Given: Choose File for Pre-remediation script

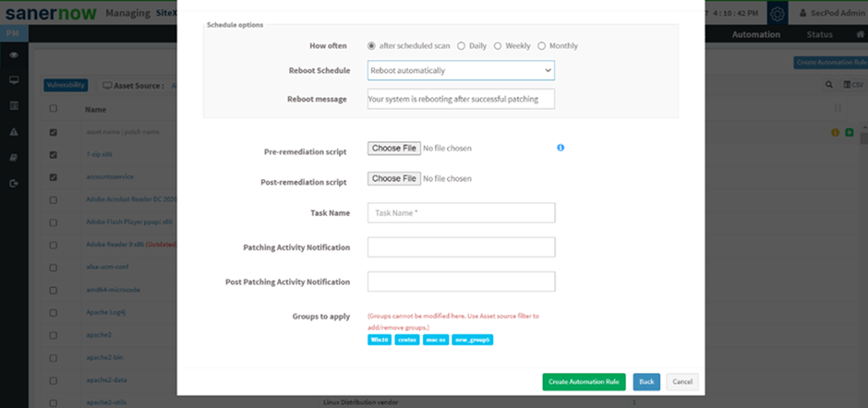Looking at the screenshot, I should click(393, 149).
